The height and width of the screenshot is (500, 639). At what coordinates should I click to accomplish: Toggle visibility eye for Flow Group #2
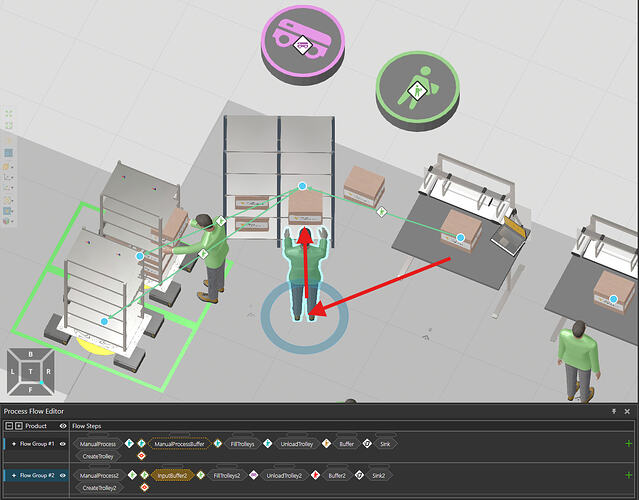(x=63, y=475)
